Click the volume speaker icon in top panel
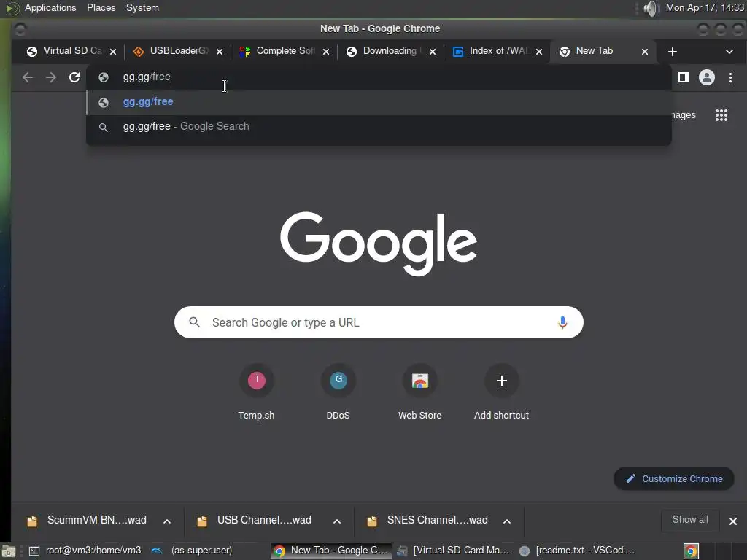The height and width of the screenshot is (560, 747). [x=650, y=8]
